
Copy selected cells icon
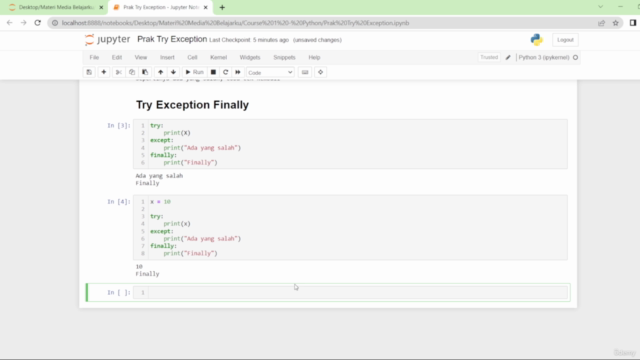(x=132, y=72)
